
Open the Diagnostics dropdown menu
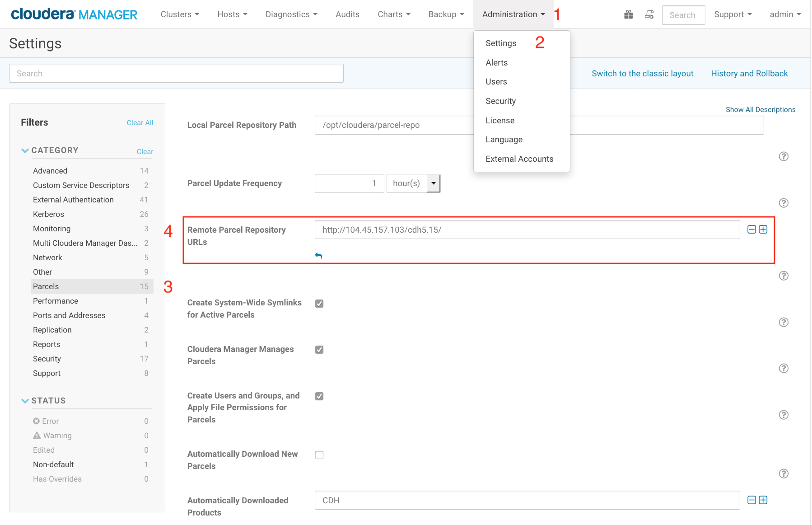point(291,14)
